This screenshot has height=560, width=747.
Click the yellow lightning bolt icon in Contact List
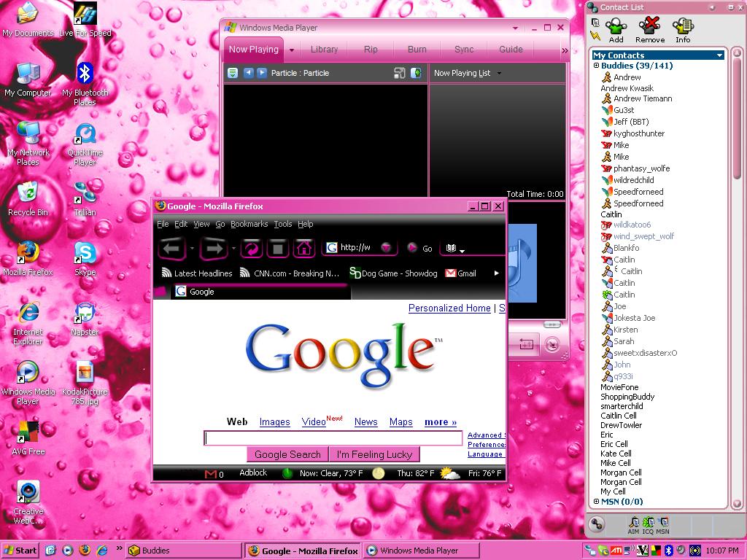tap(595, 35)
